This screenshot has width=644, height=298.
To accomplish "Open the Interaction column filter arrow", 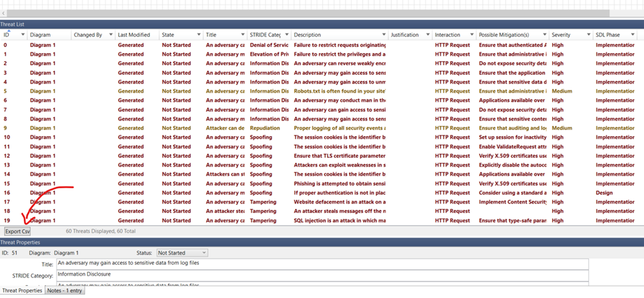I will [x=471, y=35].
